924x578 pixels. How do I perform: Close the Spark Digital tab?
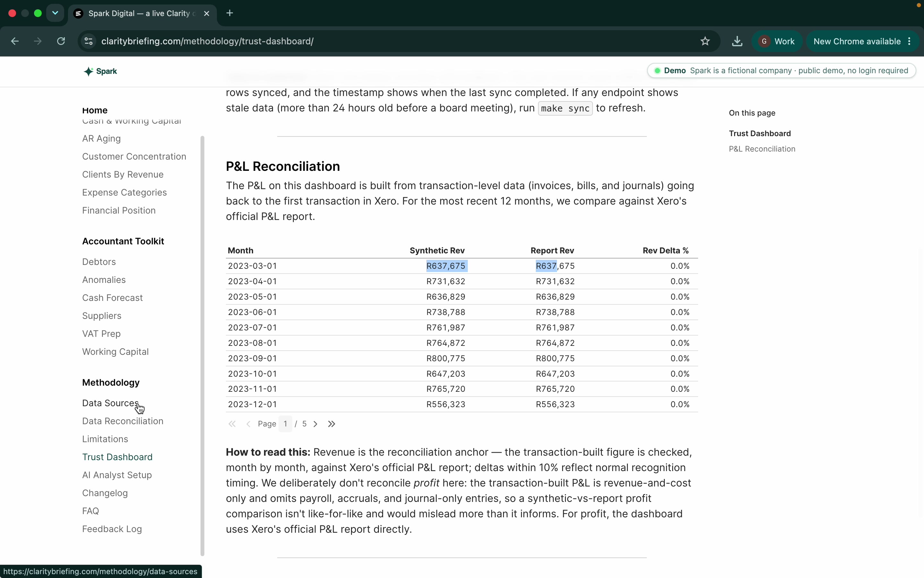pyautogui.click(x=207, y=13)
